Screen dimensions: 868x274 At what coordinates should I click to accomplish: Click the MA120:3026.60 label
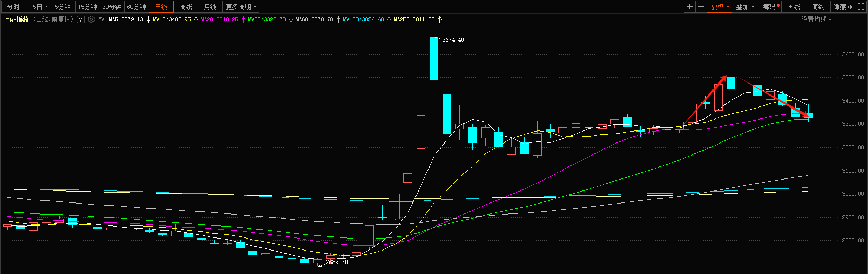pos(363,19)
